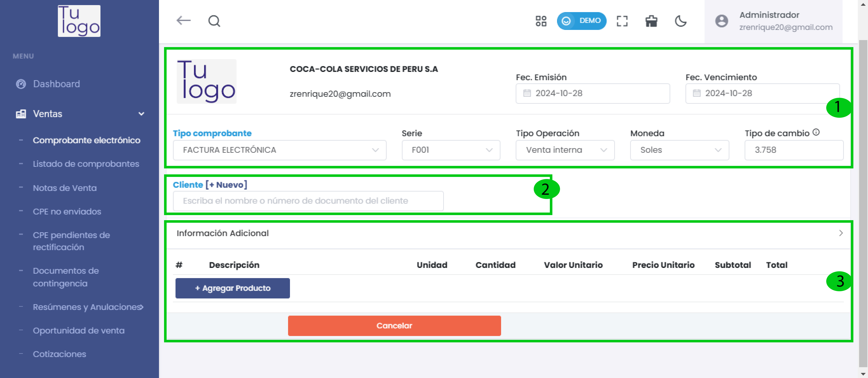The width and height of the screenshot is (868, 378).
Task: Select Listado de comprobantes menu item
Action: click(x=86, y=164)
